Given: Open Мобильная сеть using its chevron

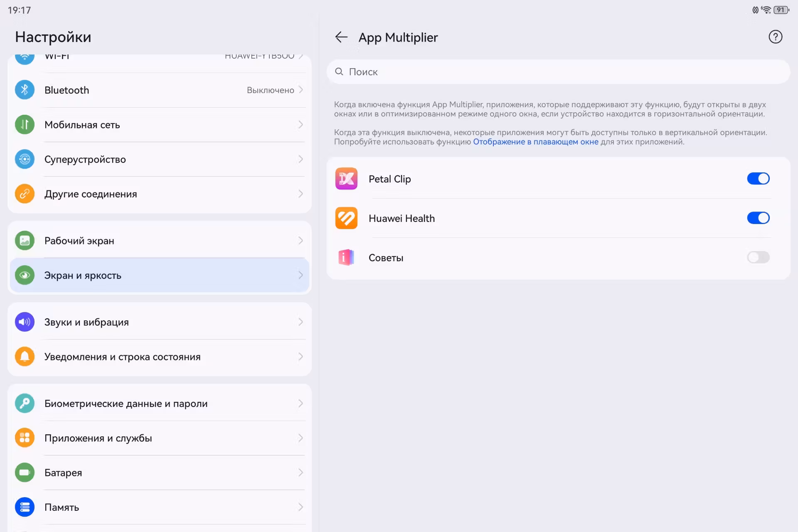Looking at the screenshot, I should coord(300,124).
